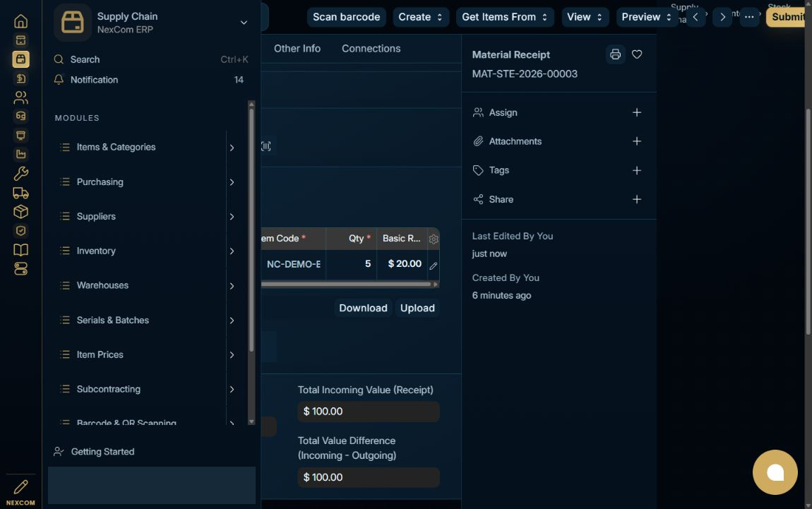
Task: Open the 3D cube package icon in rail
Action: (20, 211)
